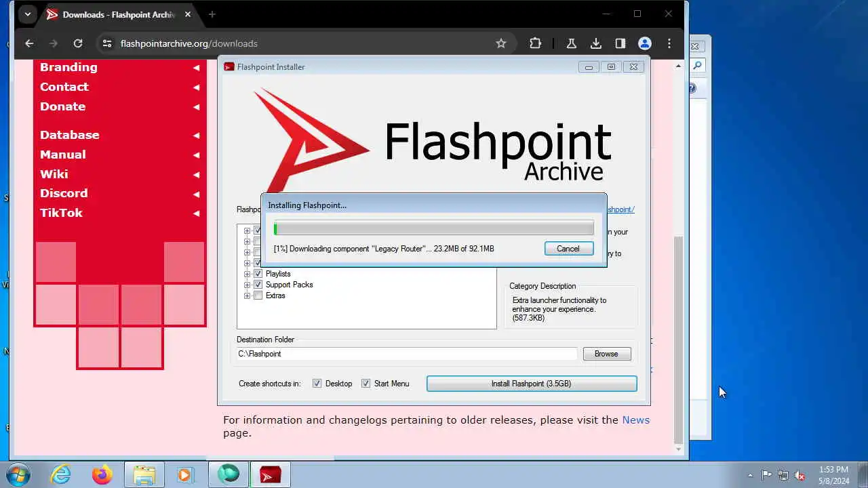Open Chrome side panel icon
868x488 pixels.
(x=620, y=43)
